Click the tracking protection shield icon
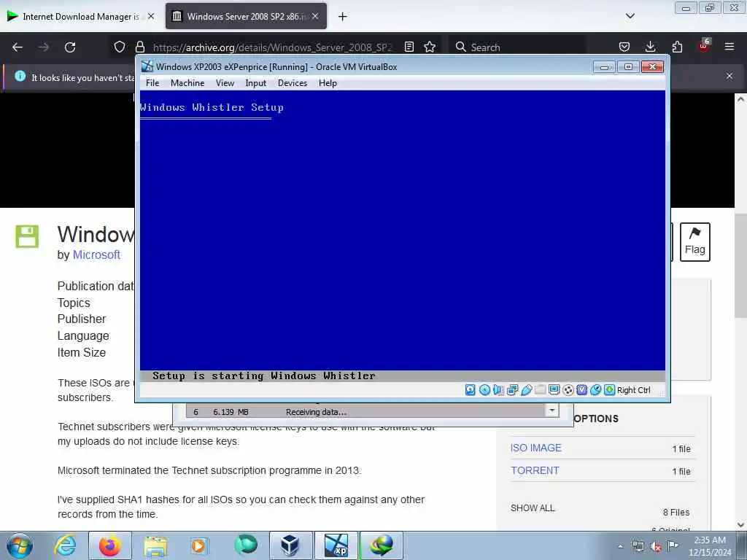Image resolution: width=747 pixels, height=560 pixels. pos(120,47)
